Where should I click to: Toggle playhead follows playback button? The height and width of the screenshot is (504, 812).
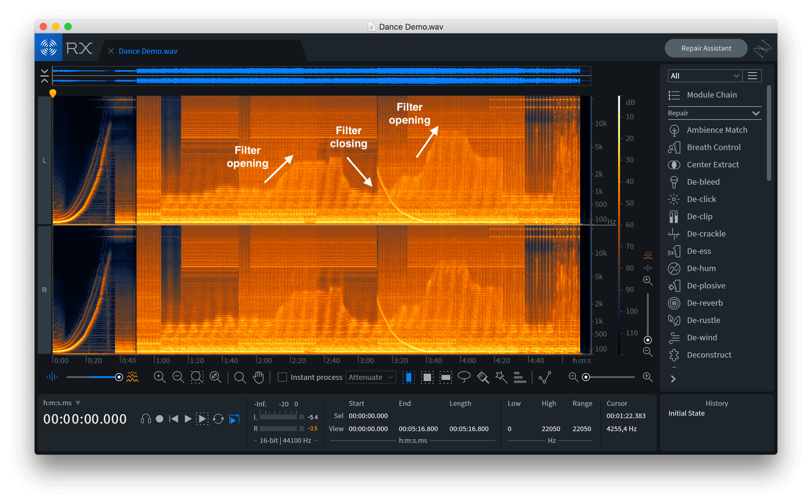pos(234,419)
